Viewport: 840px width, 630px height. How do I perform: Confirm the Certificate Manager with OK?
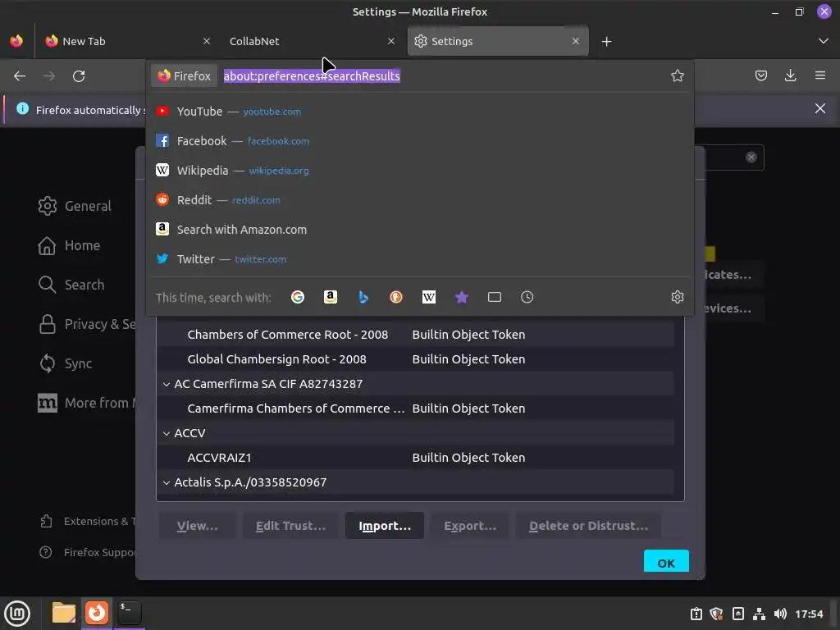[666, 562]
